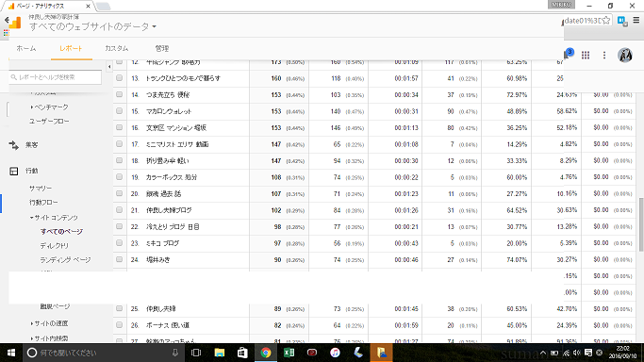The width and height of the screenshot is (644, 362).
Task: Click the volume speaker tray icon
Action: pyautogui.click(x=577, y=353)
